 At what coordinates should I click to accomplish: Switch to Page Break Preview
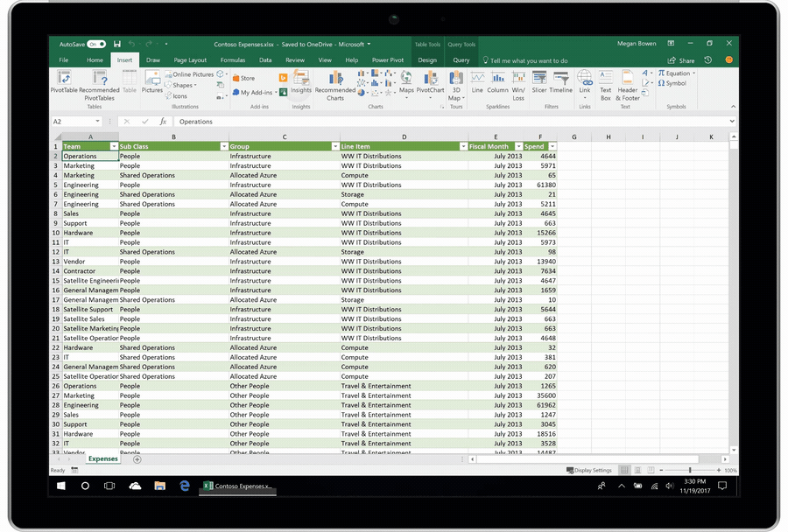click(x=651, y=469)
